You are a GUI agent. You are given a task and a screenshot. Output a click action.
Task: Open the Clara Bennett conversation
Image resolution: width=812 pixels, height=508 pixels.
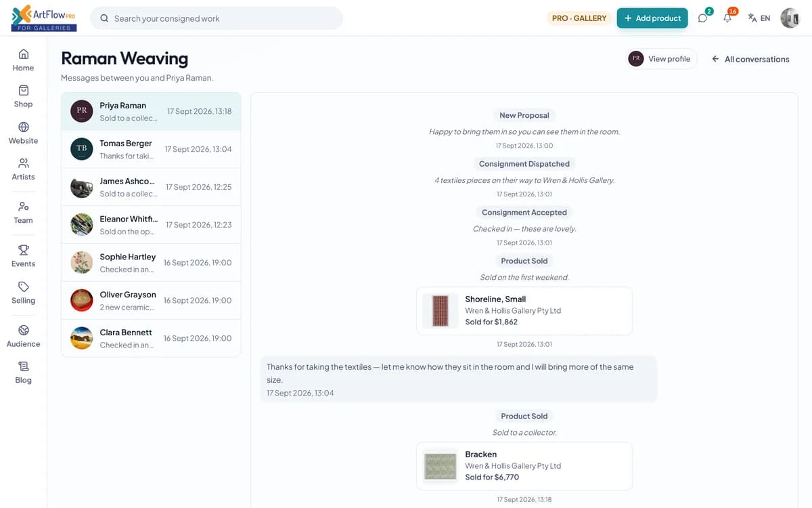[151, 338]
